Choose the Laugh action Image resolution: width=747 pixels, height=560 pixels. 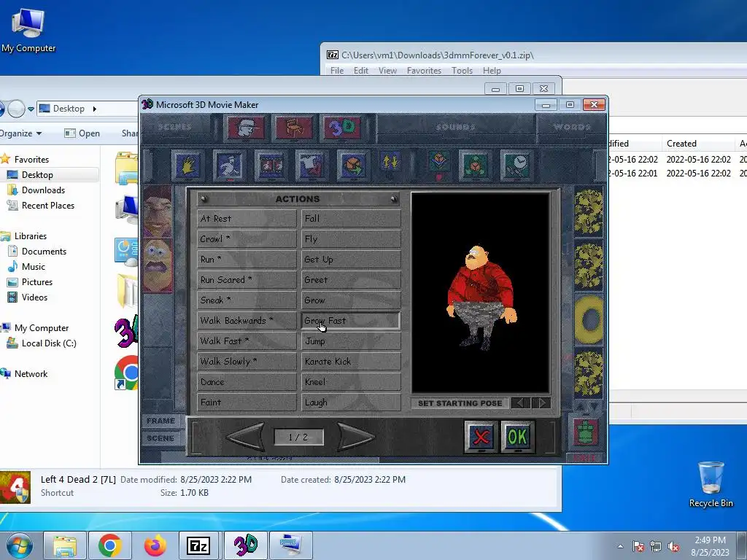tap(351, 402)
